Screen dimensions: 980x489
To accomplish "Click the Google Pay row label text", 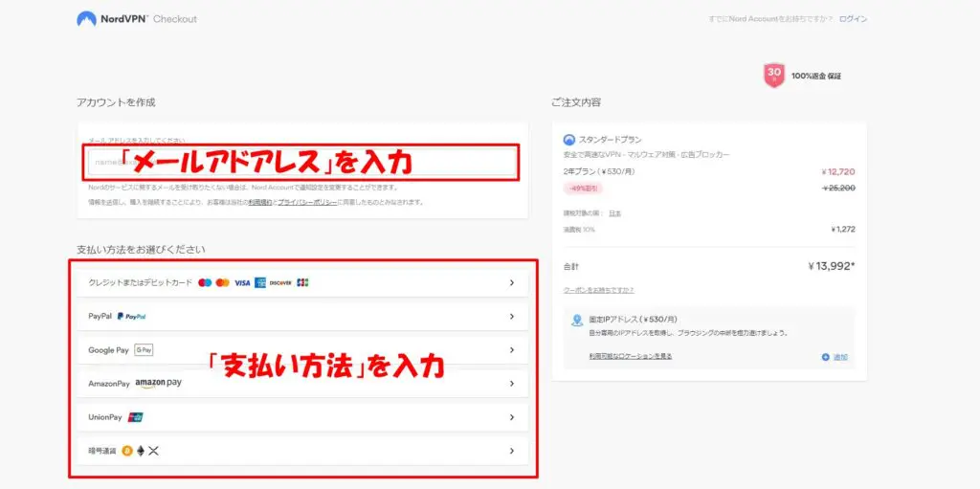I will [108, 350].
